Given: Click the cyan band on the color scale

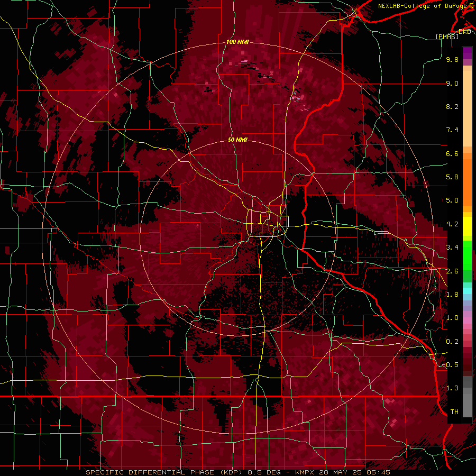Looking at the screenshot, I should pyautogui.click(x=467, y=291).
